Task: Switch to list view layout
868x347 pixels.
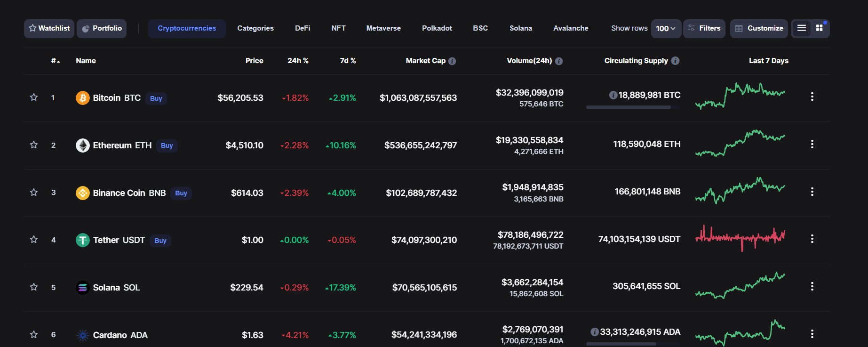Action: [802, 28]
